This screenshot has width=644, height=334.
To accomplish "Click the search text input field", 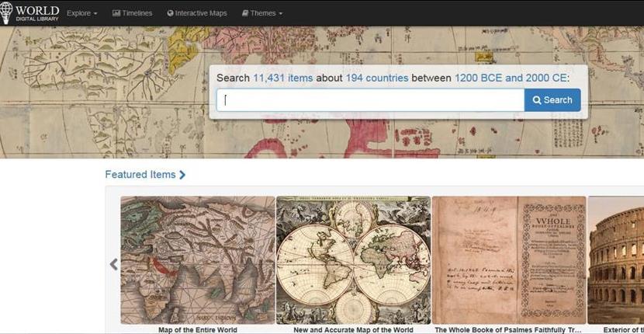I will 370,100.
